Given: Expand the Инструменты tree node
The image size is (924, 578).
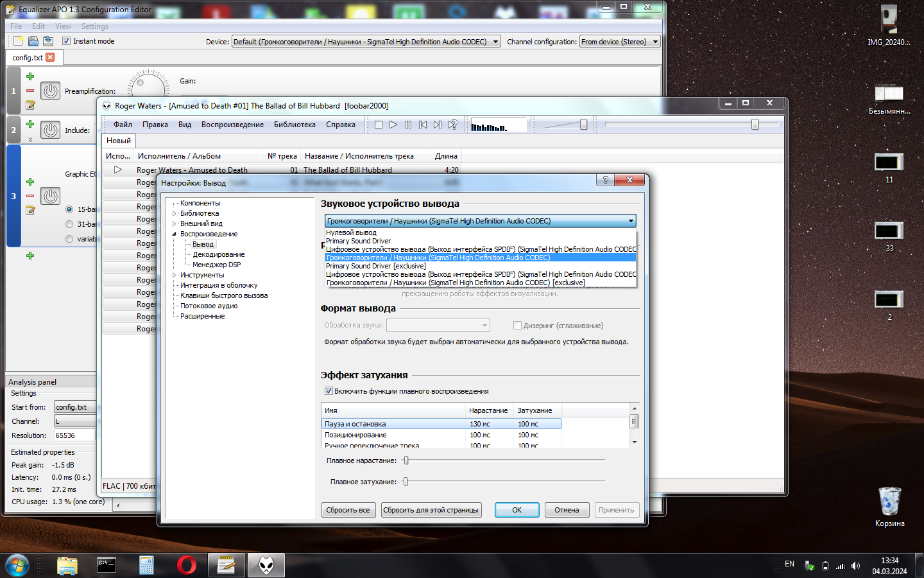Looking at the screenshot, I should pyautogui.click(x=174, y=275).
